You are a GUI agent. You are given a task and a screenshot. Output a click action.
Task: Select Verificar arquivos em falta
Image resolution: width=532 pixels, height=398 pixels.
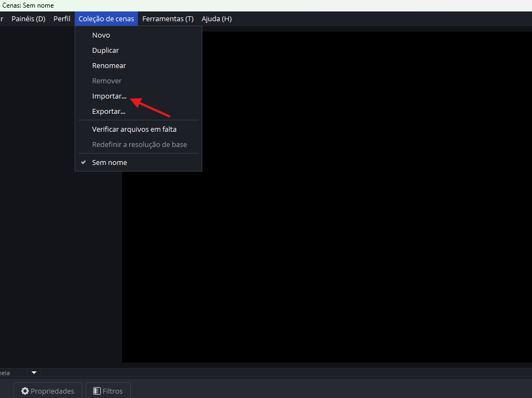(x=134, y=129)
